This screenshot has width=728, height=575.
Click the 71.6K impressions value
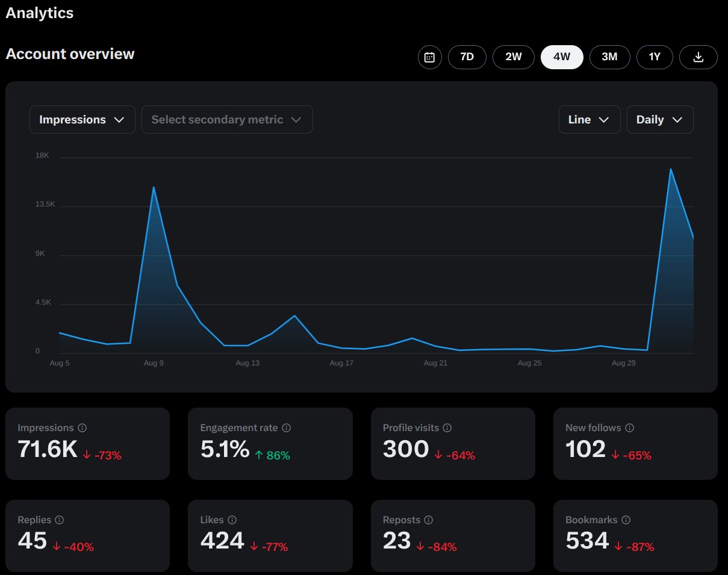coord(48,449)
